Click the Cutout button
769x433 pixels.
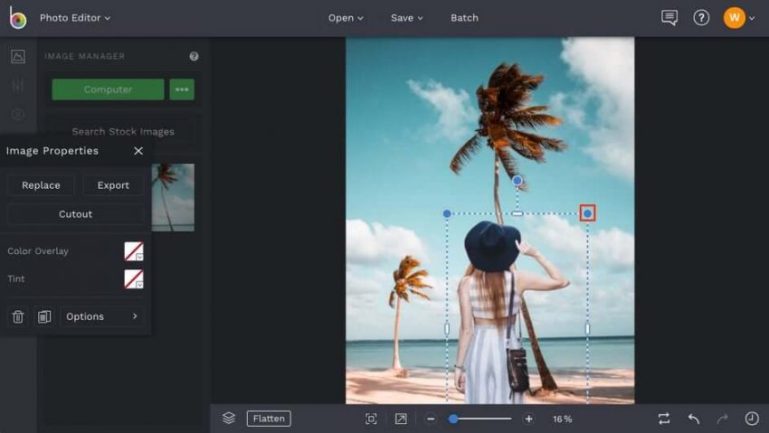tap(76, 214)
